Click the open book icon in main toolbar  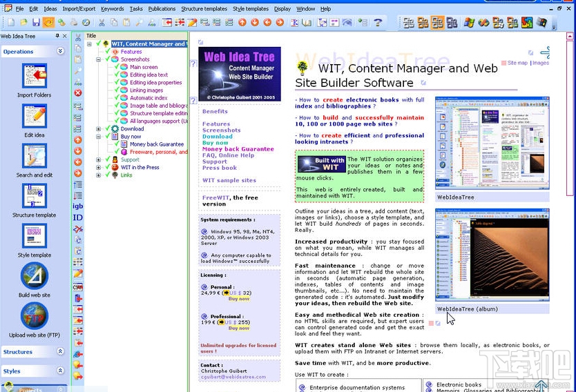click(307, 22)
